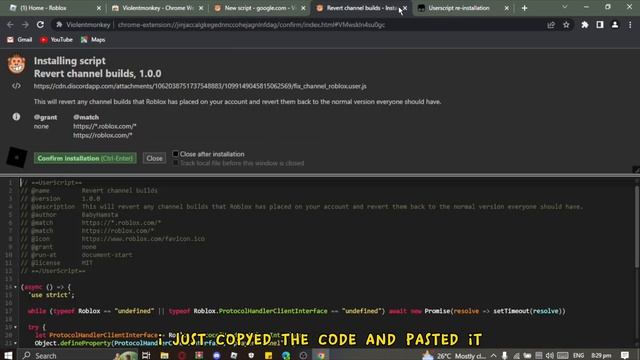Show hidden system tray icons
Viewport: 640px width, 360px height.
(493, 355)
